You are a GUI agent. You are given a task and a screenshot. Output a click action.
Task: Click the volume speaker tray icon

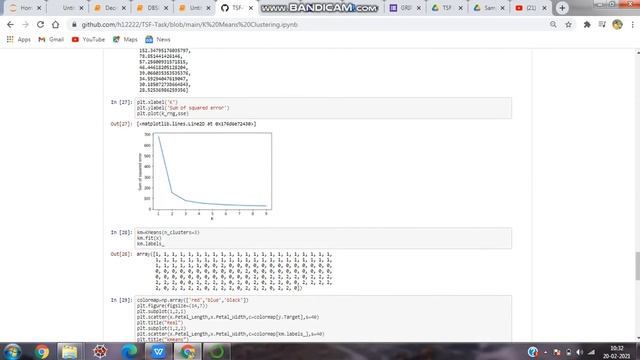tap(580, 352)
